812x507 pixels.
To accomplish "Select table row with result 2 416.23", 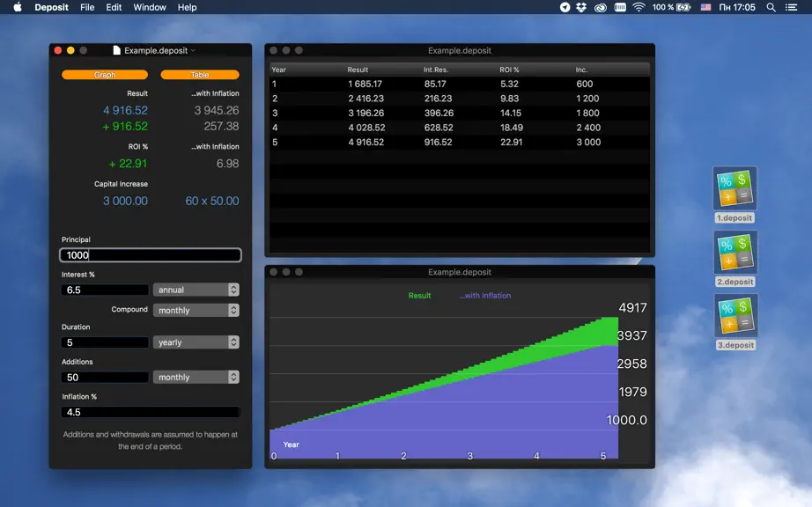I will click(x=460, y=99).
